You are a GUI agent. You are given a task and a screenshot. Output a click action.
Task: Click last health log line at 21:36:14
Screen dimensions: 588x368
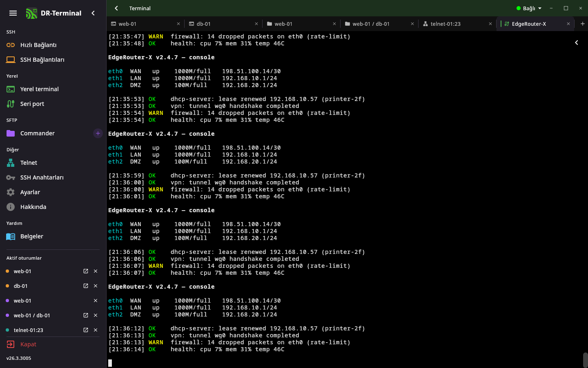point(196,349)
